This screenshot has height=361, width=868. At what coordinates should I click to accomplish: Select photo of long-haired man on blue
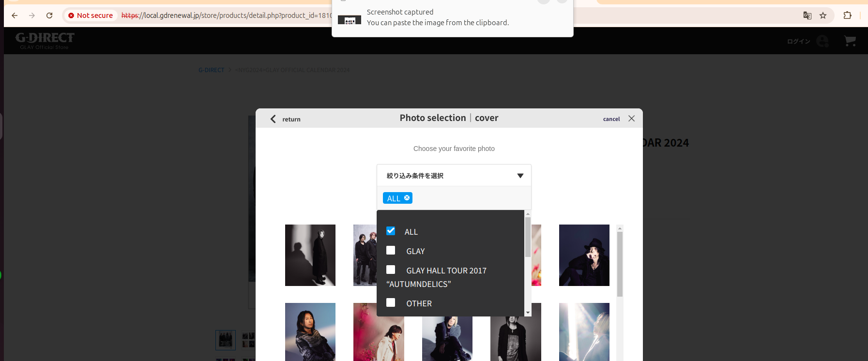310,332
